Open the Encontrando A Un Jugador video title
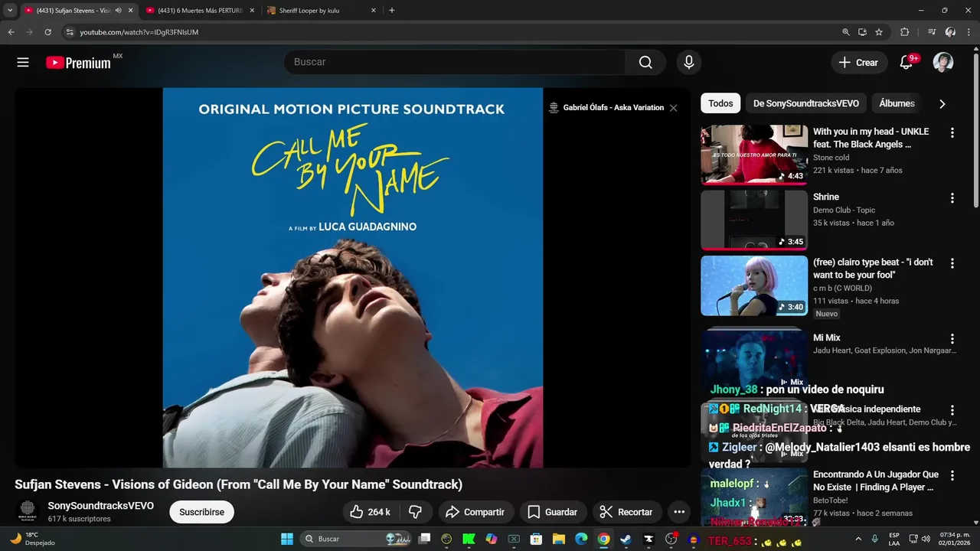The image size is (980, 551). (876, 481)
